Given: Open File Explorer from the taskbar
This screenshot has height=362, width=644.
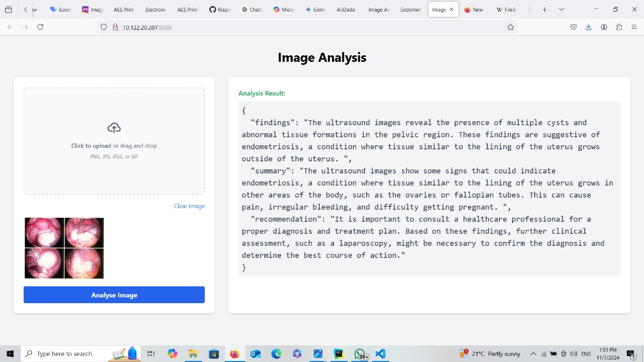Looking at the screenshot, I should [x=193, y=354].
